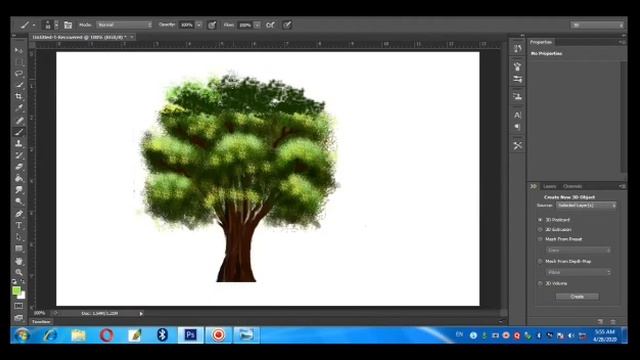Switch to the 3D tab
640x360 pixels.
(x=533, y=186)
